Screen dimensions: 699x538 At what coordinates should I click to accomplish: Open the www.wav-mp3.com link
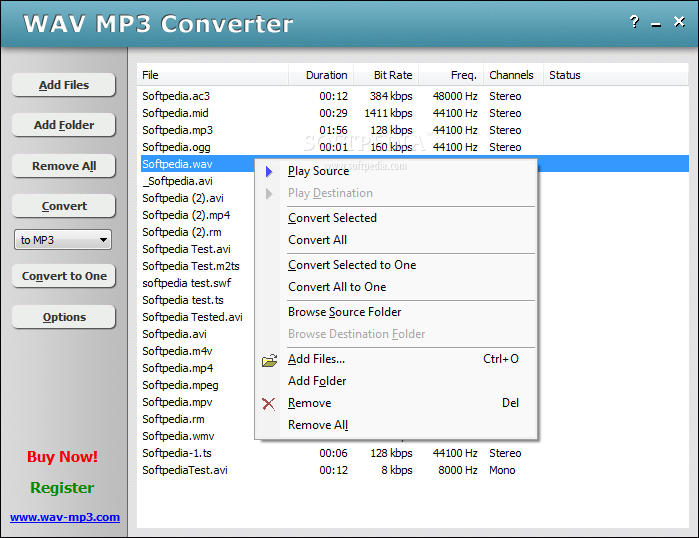pyautogui.click(x=65, y=517)
